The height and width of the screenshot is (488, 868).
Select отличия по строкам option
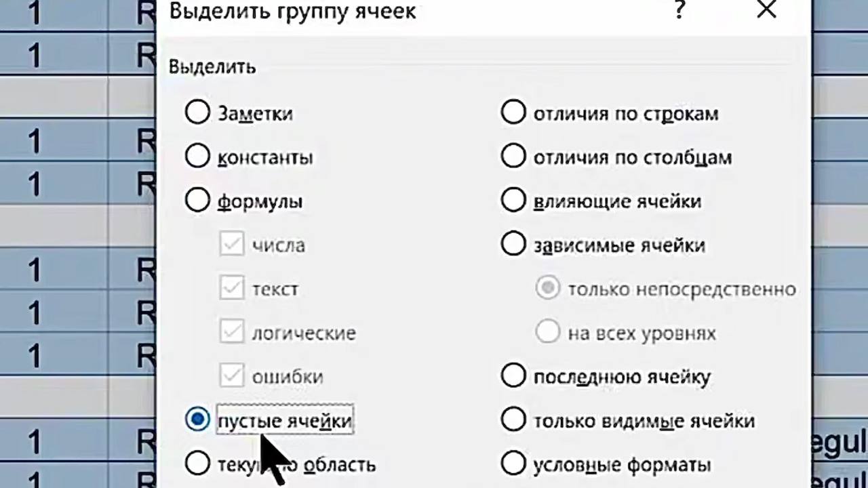(x=513, y=113)
